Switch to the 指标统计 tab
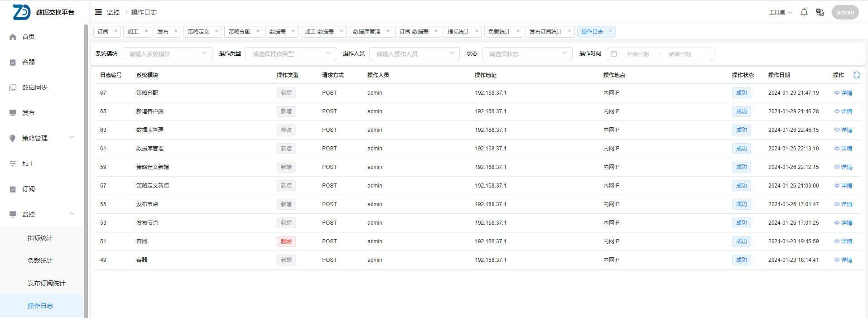The width and height of the screenshot is (868, 318). click(458, 31)
